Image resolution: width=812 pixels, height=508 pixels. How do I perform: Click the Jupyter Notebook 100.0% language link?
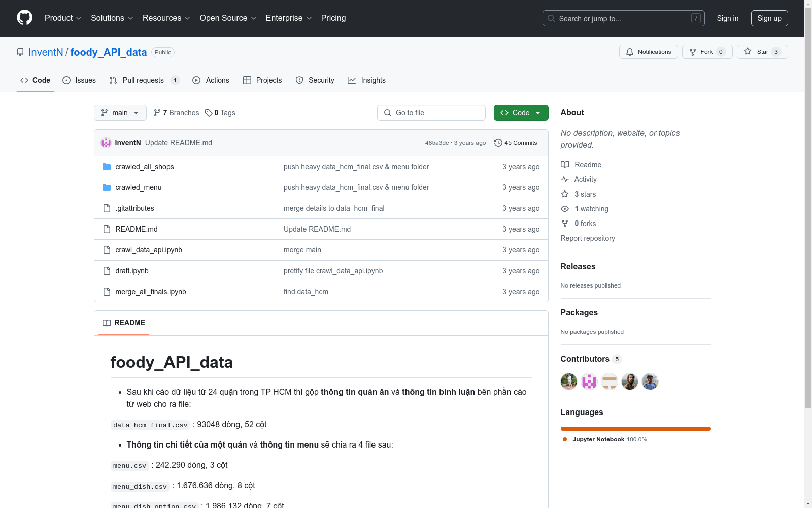coord(605,439)
